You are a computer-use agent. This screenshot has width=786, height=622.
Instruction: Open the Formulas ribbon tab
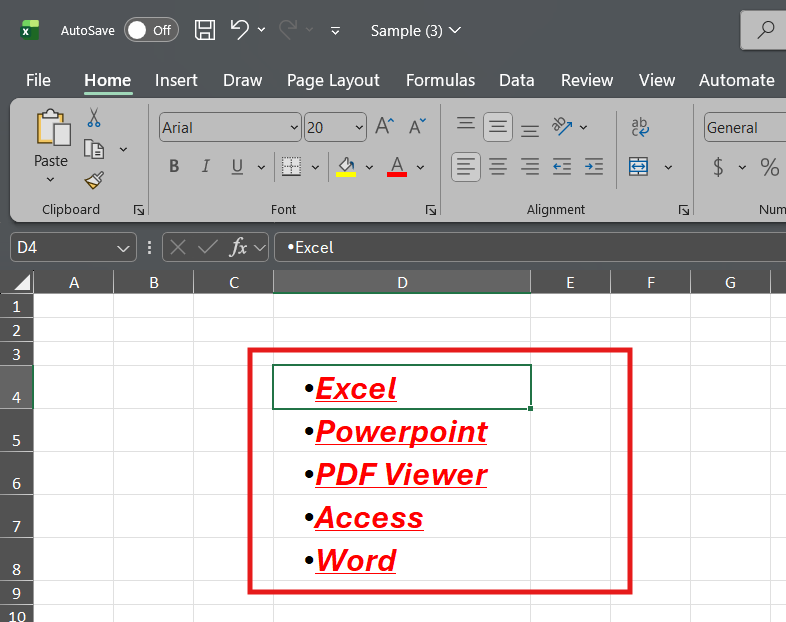(440, 80)
